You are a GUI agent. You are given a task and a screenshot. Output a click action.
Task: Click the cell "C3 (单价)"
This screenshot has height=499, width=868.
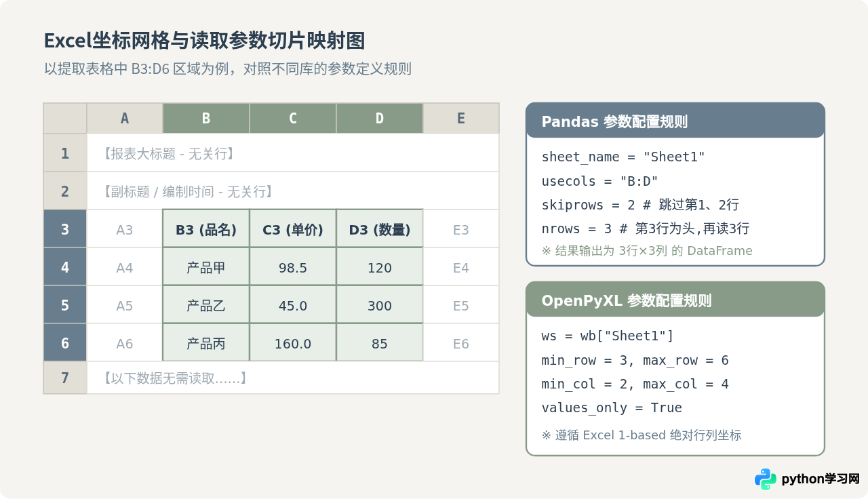click(293, 228)
